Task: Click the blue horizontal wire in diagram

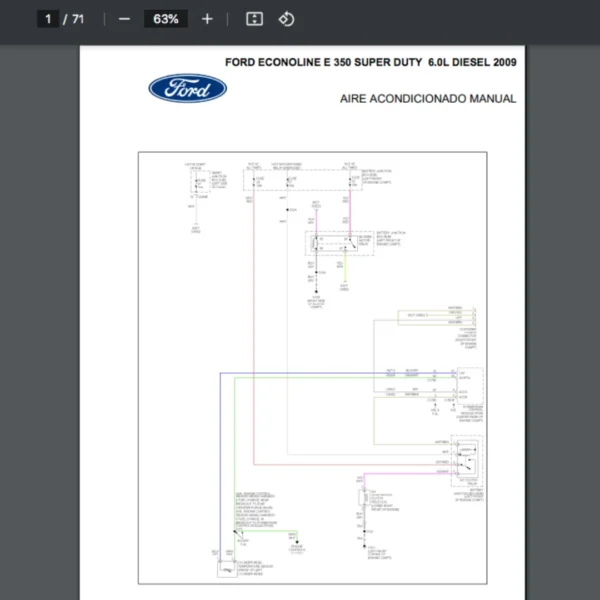Action: (300, 373)
